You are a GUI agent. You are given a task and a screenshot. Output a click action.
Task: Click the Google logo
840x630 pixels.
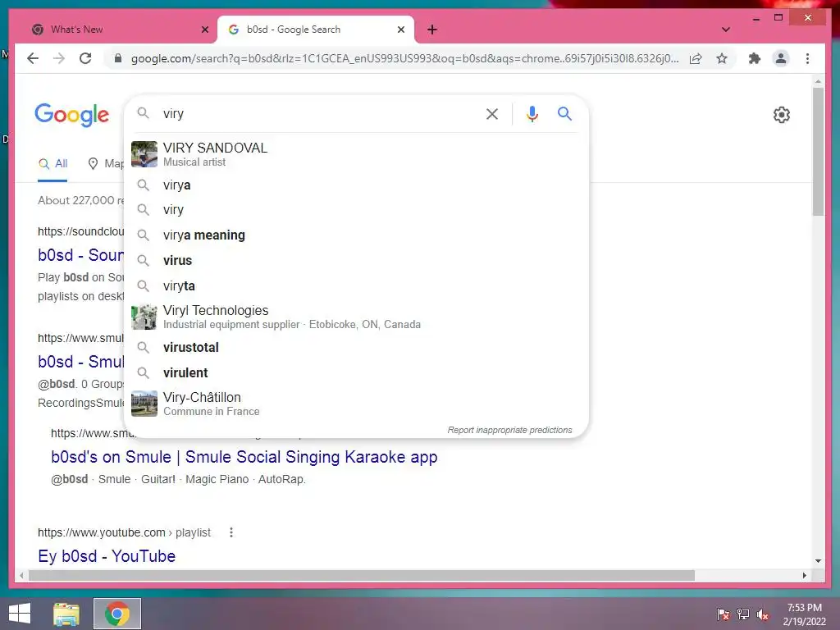pyautogui.click(x=72, y=115)
